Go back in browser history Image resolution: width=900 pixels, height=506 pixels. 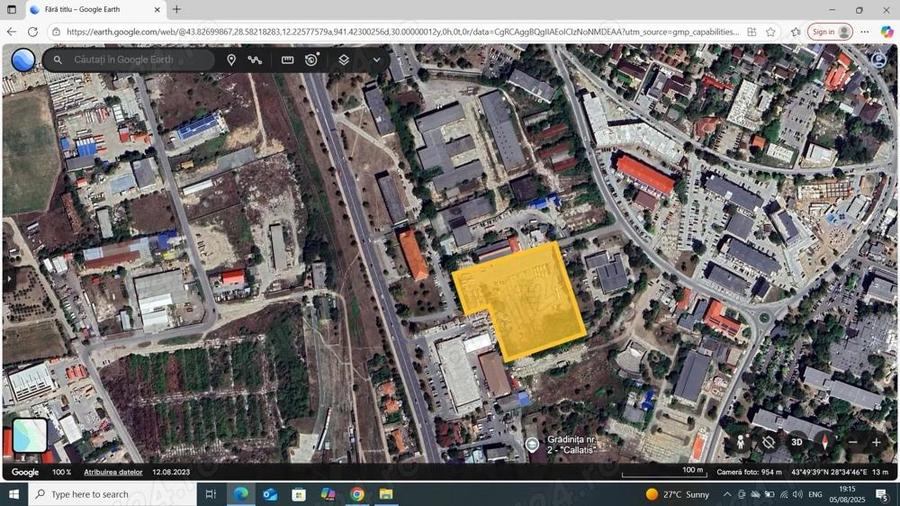point(12,32)
